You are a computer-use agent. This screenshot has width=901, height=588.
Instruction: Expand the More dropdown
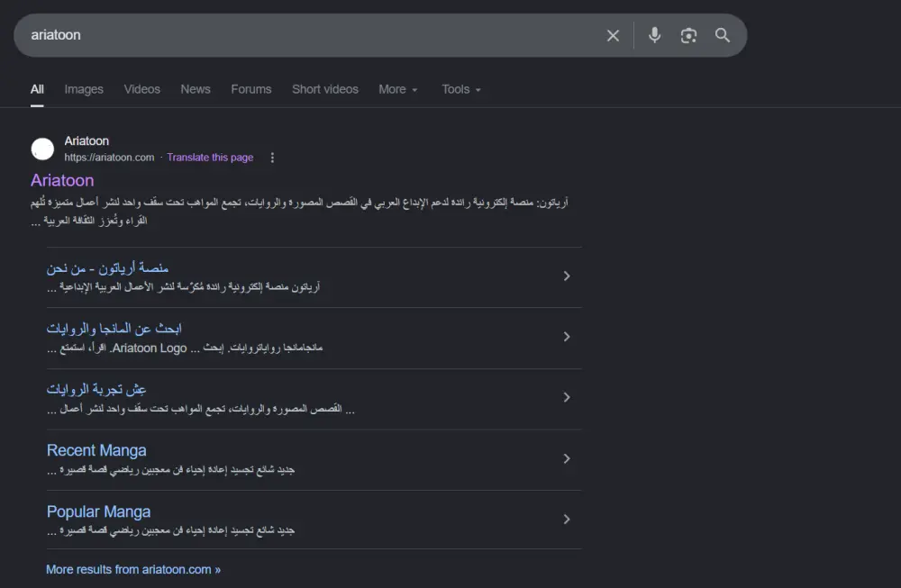pyautogui.click(x=398, y=89)
